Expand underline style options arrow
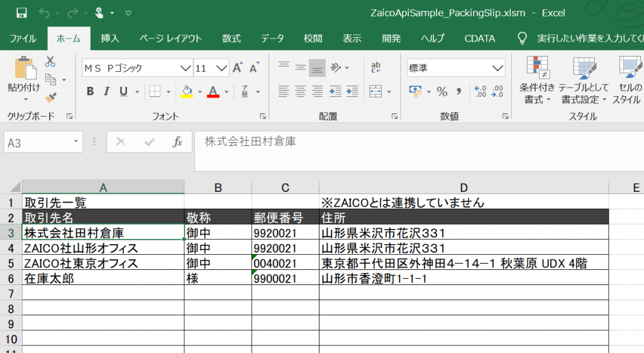This screenshot has width=644, height=353. [x=137, y=92]
